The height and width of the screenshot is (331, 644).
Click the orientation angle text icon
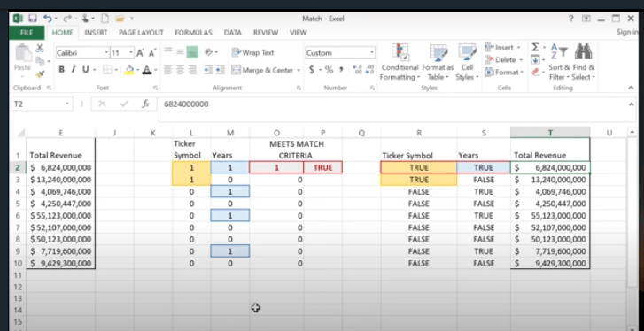(x=209, y=52)
